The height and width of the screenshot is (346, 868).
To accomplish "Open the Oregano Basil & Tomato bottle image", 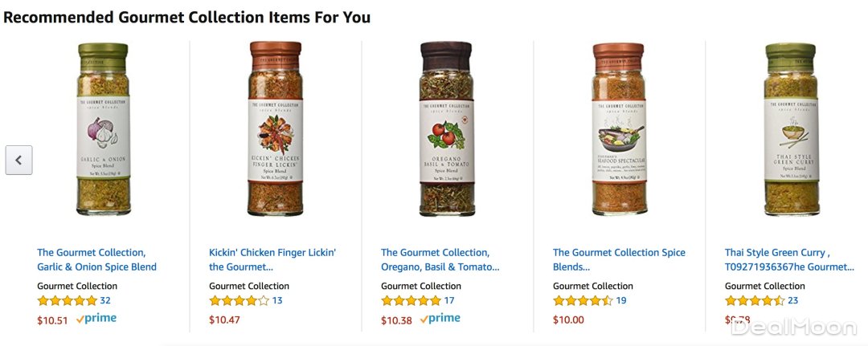I will coord(445,129).
